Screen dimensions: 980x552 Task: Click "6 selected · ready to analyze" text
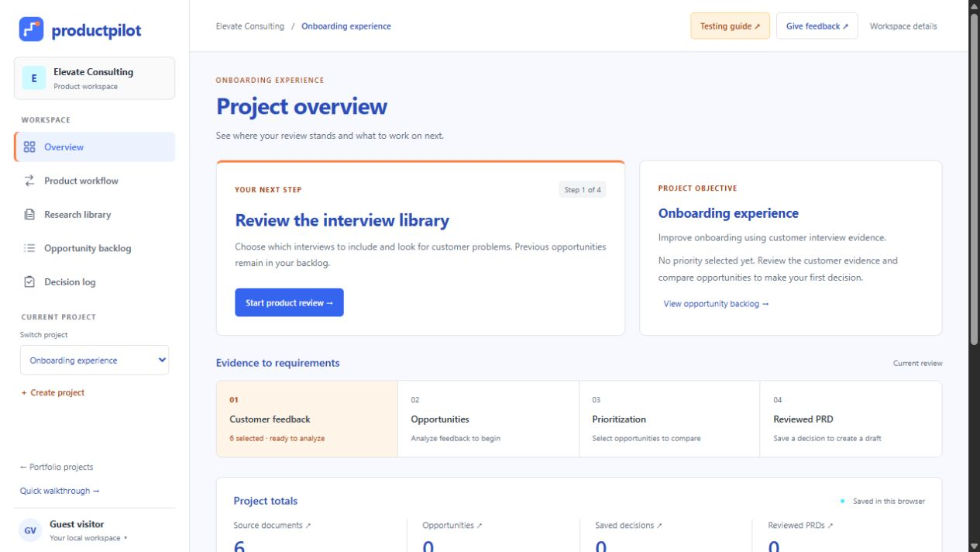277,439
